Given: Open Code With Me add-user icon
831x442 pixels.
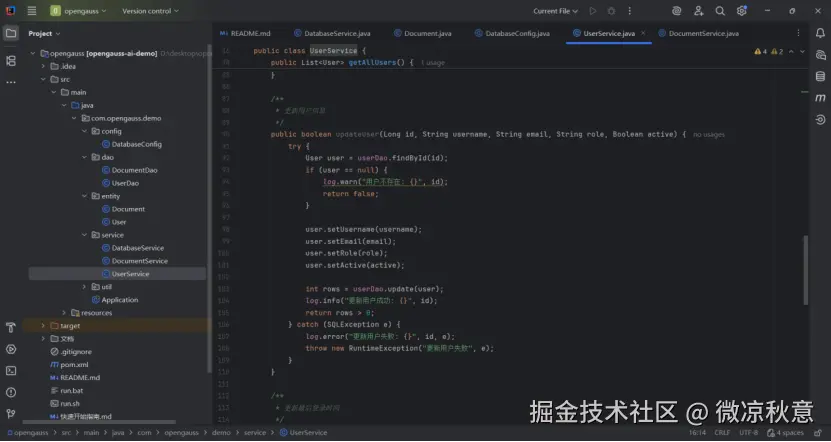Looking at the screenshot, I should point(699,11).
